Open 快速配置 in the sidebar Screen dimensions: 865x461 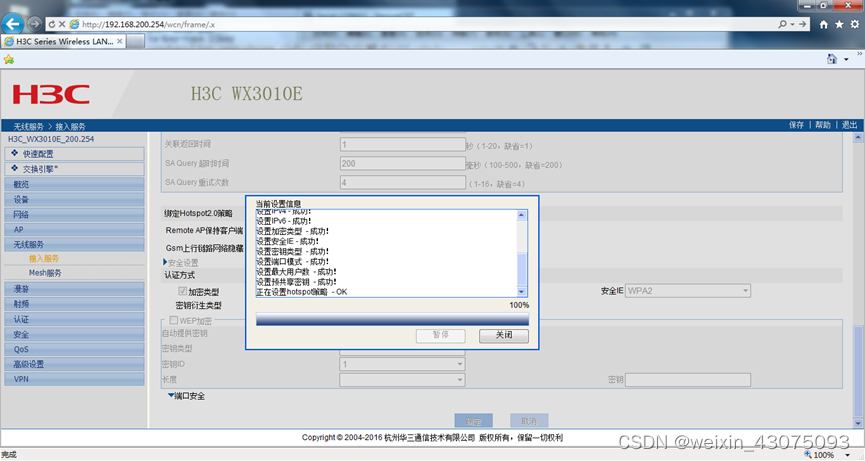pos(74,154)
